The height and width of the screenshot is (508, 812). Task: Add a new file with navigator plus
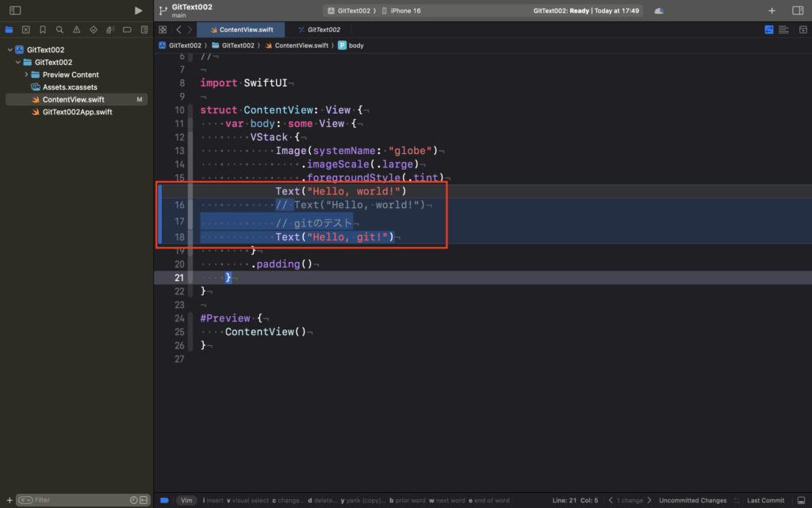(10, 500)
